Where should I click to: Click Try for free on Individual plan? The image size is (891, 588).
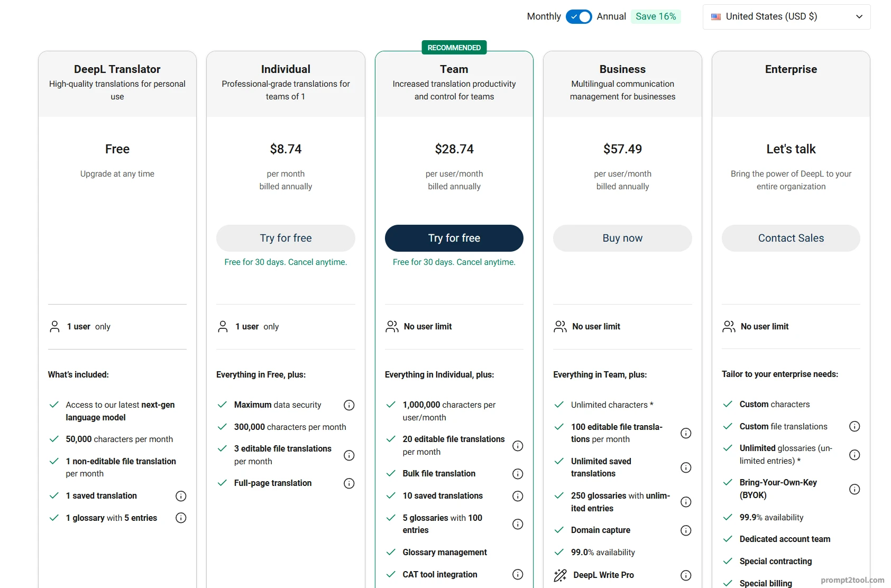coord(286,238)
